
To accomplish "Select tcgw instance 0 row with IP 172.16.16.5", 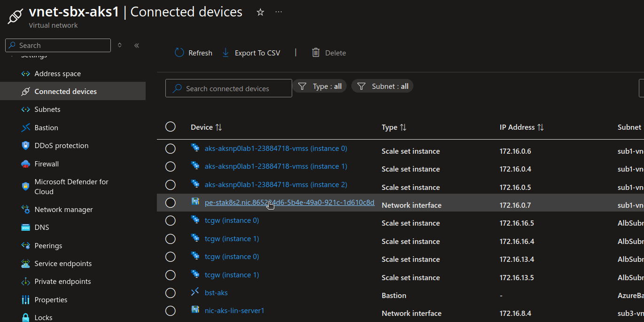I will point(171,220).
